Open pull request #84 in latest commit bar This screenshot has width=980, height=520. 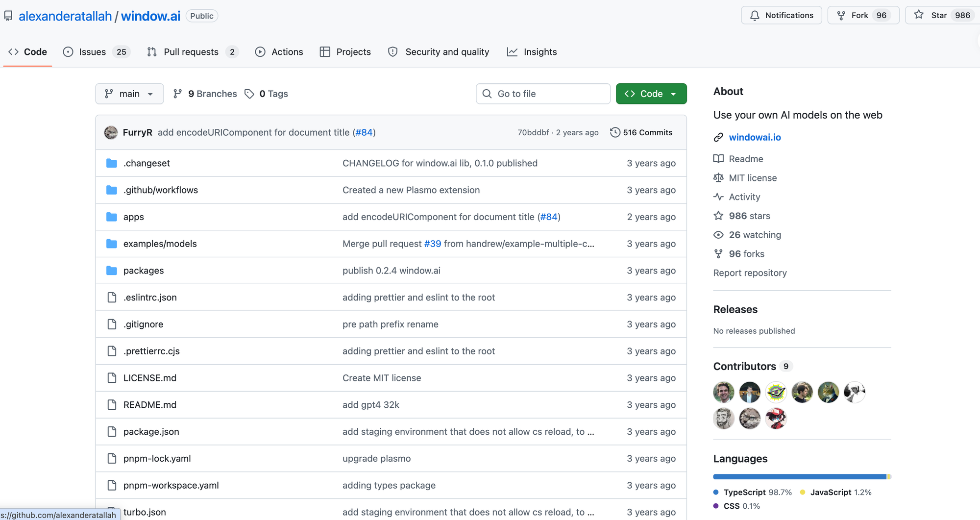click(364, 132)
